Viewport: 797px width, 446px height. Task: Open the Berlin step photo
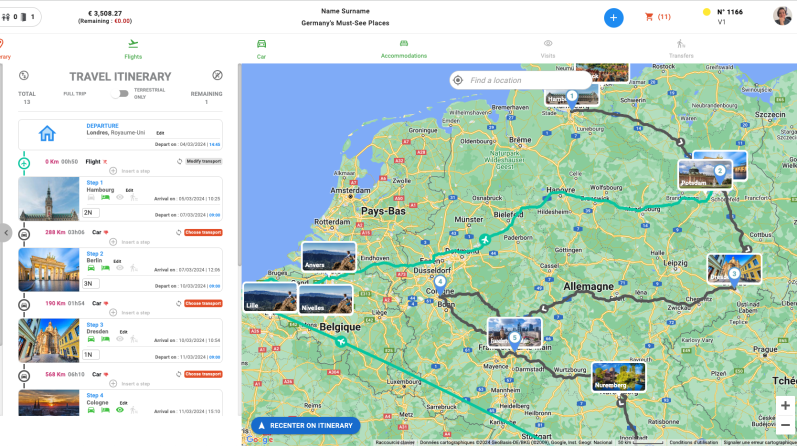pos(49,270)
